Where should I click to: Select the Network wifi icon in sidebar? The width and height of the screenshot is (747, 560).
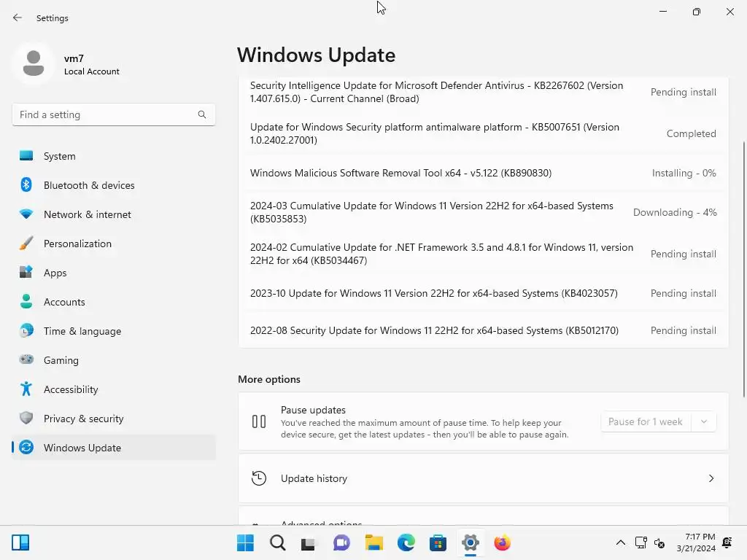click(26, 214)
